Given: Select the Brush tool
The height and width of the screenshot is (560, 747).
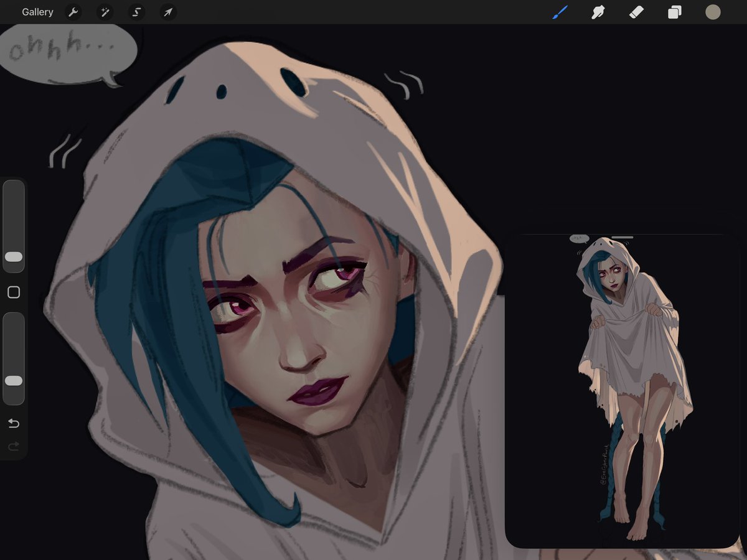Looking at the screenshot, I should tap(560, 12).
